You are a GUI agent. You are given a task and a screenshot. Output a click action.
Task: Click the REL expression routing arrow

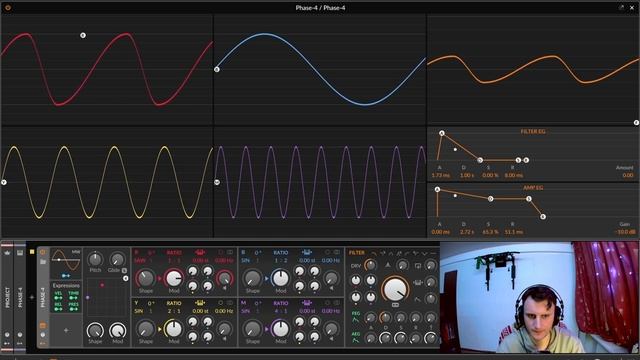[58, 309]
